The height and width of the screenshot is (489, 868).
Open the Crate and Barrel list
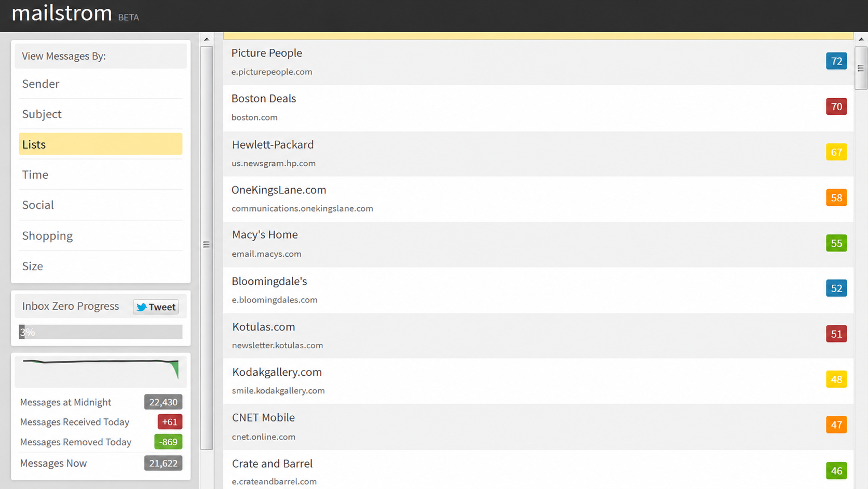click(538, 470)
